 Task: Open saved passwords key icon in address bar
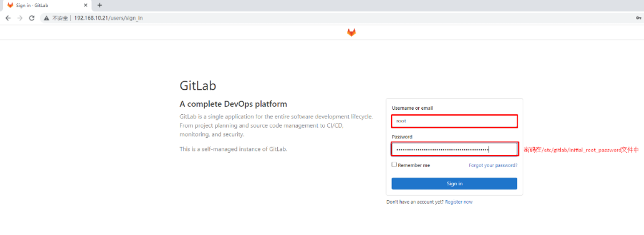[638, 18]
